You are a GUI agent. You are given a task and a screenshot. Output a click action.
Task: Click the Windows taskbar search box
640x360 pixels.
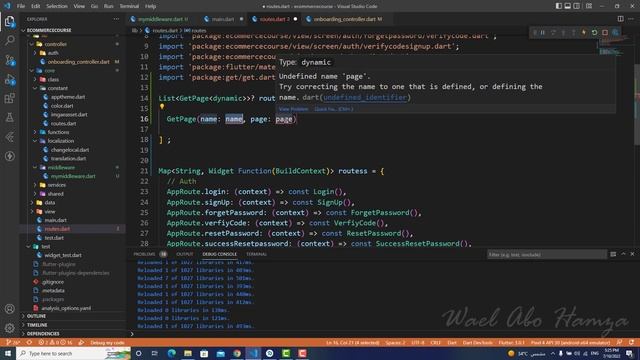pos(73,353)
